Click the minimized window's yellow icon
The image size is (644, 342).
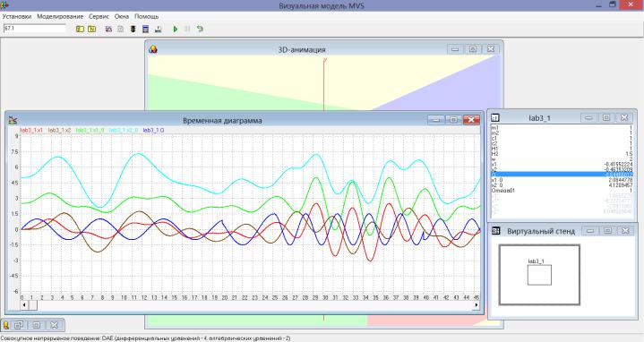6,325
